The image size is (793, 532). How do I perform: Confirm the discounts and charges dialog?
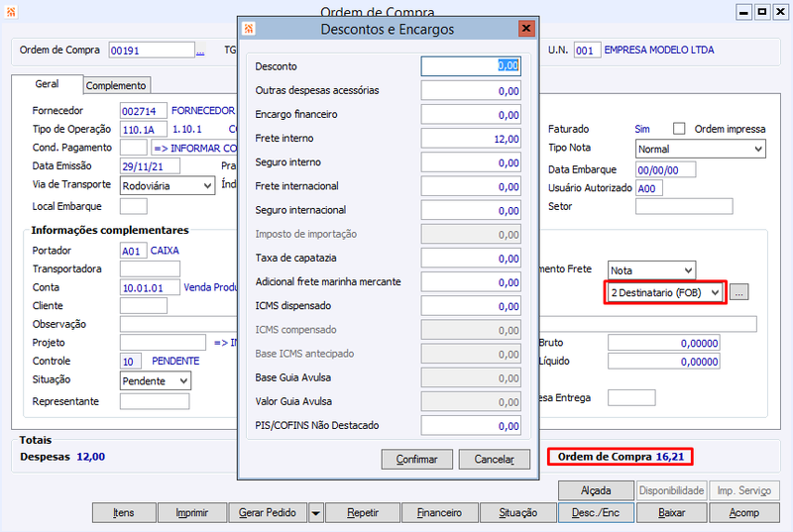[416, 460]
